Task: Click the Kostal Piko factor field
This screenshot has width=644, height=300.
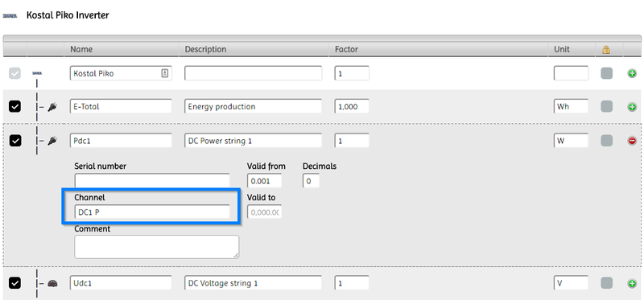Action: click(x=352, y=73)
